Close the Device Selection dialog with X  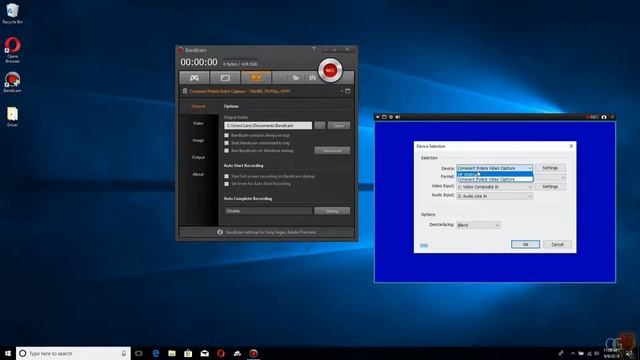[571, 146]
